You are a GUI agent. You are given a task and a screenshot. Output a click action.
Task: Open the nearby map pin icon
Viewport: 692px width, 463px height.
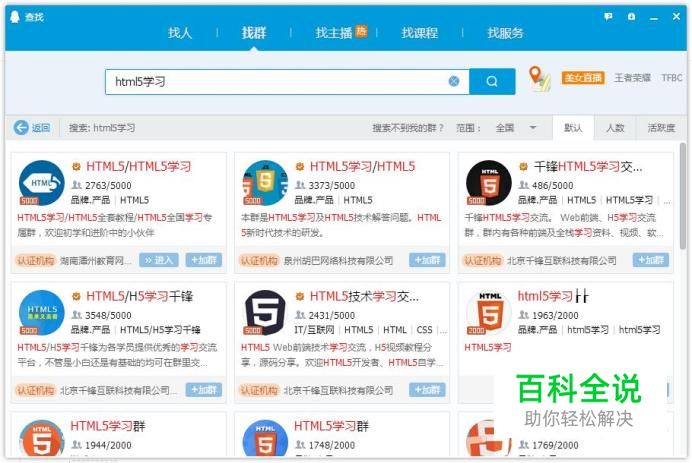click(x=539, y=79)
